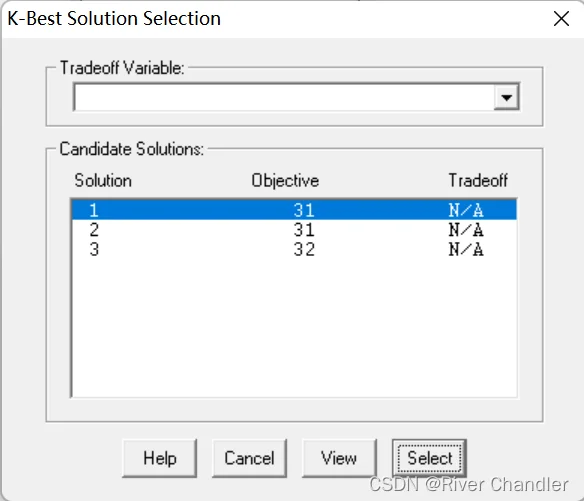Choose solution number 1 in the list
Viewport: 584px width, 501px height.
(x=294, y=210)
